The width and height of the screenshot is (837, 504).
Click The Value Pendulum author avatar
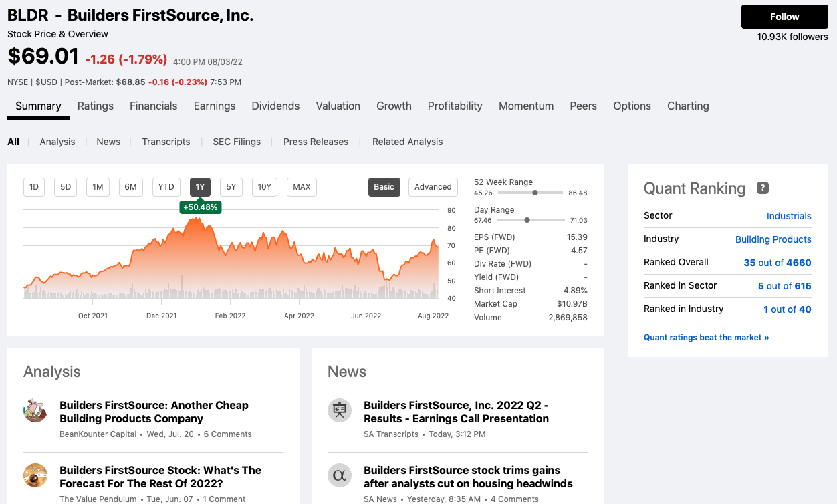tap(35, 475)
